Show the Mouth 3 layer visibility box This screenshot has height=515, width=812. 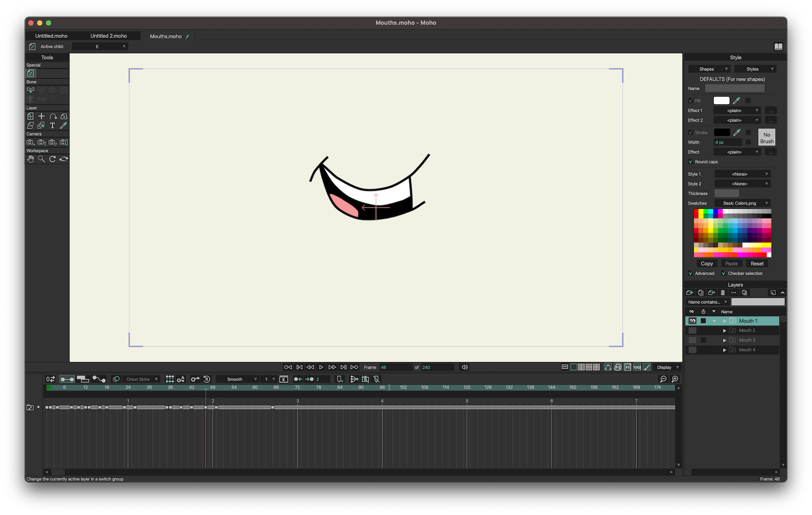tap(692, 340)
